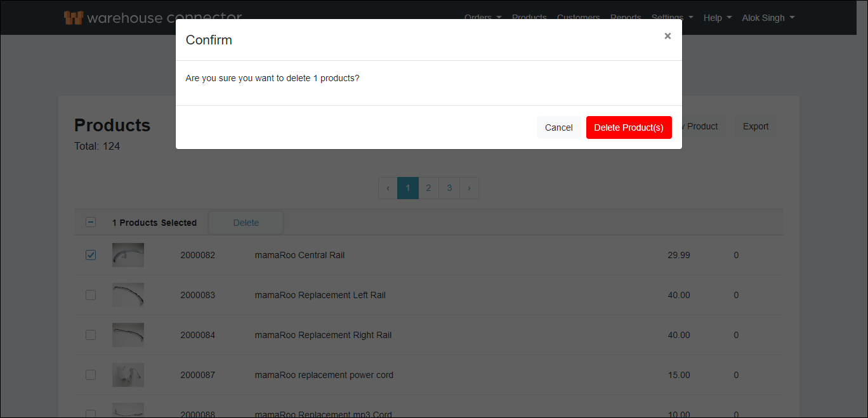Viewport: 868px width, 418px height.
Task: Open pagination page 2
Action: coord(428,188)
